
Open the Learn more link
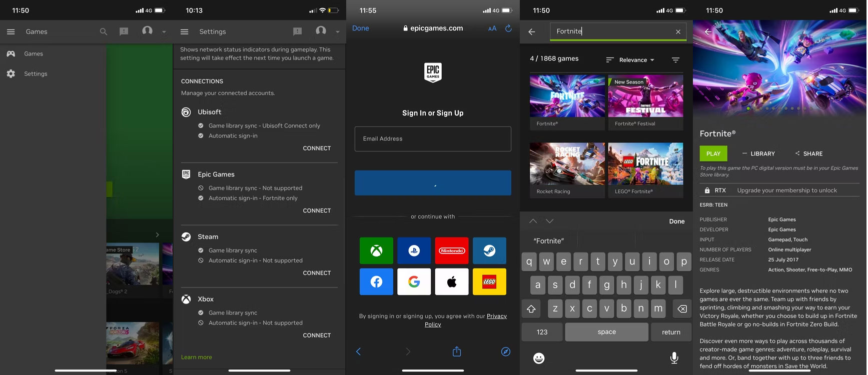point(196,357)
